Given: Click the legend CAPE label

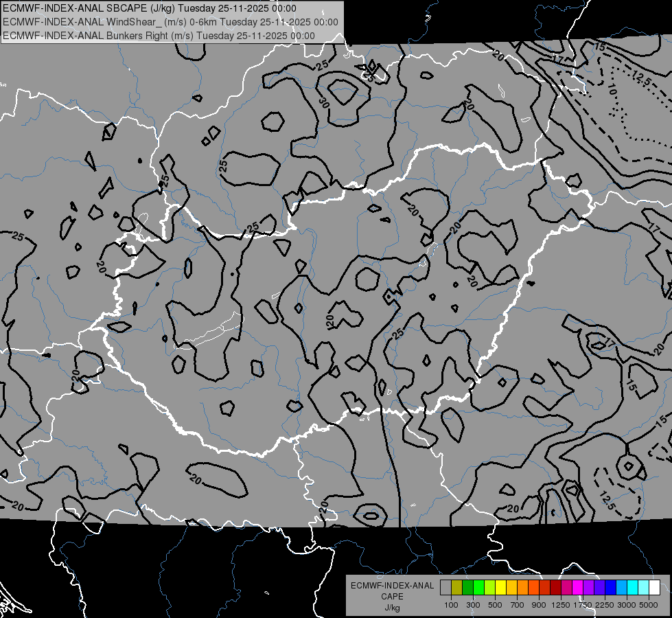Looking at the screenshot, I should [x=392, y=597].
